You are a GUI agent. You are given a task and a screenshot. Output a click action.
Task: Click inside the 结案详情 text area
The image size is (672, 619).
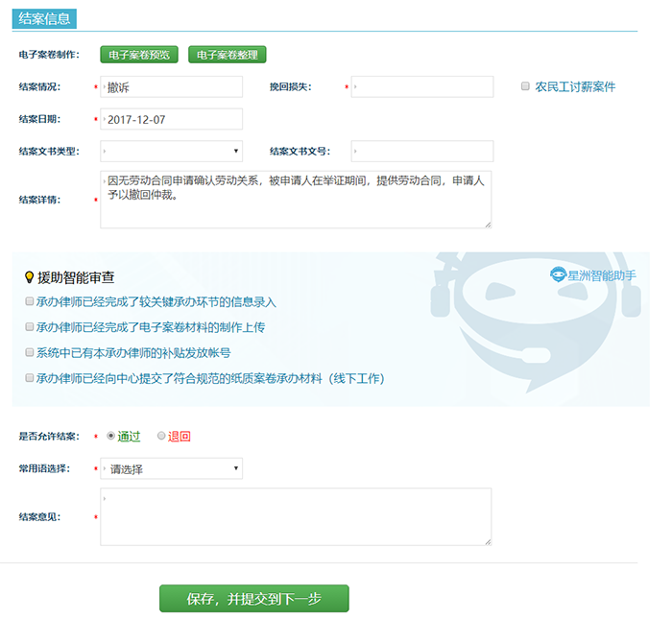click(x=296, y=200)
